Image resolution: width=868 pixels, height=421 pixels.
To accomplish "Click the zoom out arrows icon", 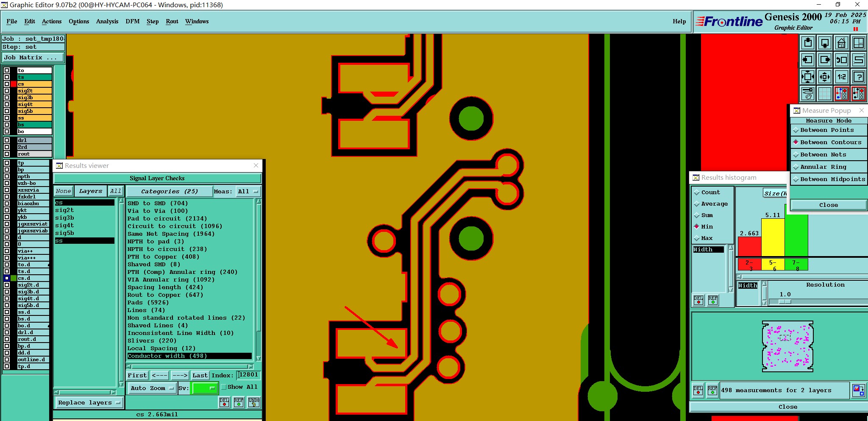I will (825, 77).
